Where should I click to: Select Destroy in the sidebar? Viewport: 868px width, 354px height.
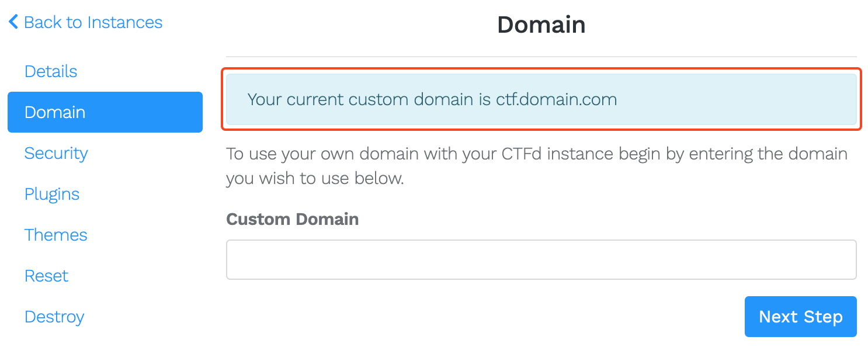pos(54,317)
